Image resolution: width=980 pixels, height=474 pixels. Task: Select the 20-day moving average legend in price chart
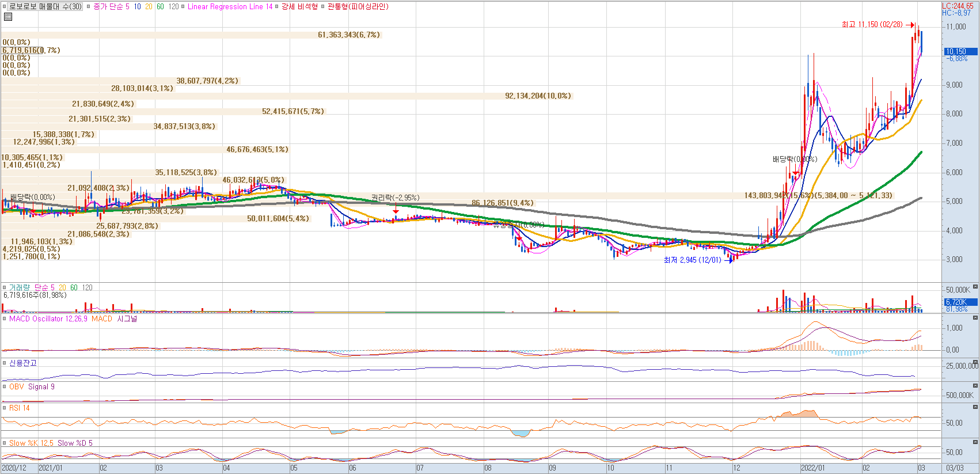coord(149,7)
